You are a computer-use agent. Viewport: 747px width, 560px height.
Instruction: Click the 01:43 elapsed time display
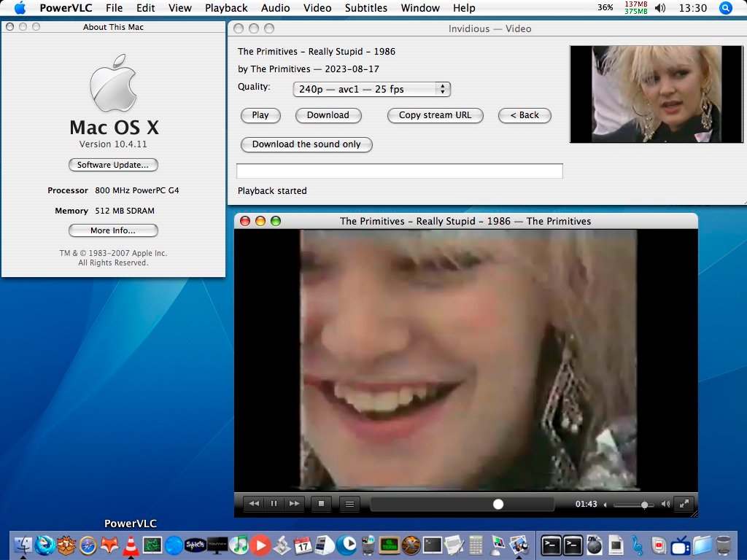tap(586, 504)
